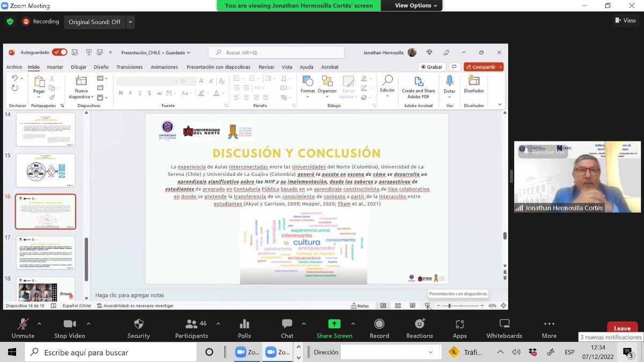Switch to the Diseño tab
This screenshot has height=362, width=644.
(x=101, y=67)
